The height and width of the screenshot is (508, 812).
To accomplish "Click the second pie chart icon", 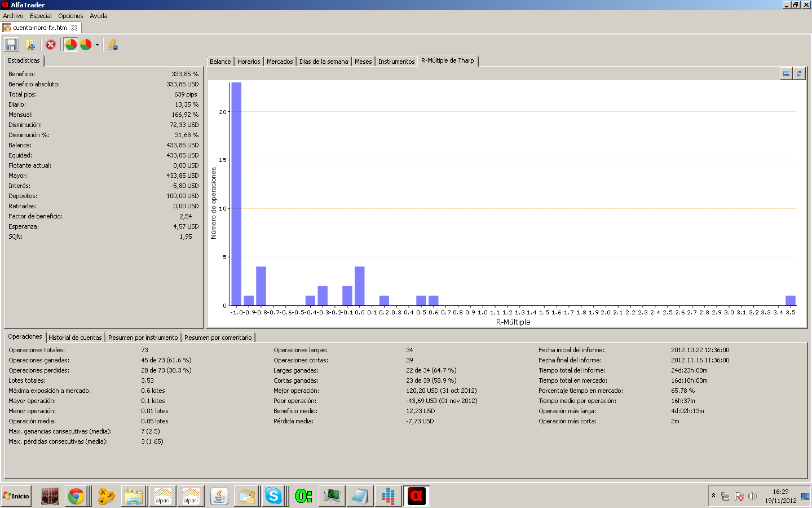I will [86, 45].
